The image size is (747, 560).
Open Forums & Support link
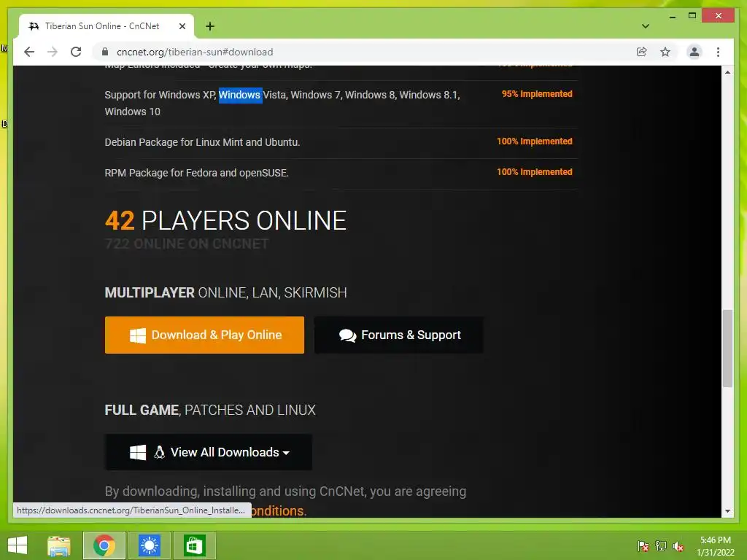pyautogui.click(x=399, y=335)
